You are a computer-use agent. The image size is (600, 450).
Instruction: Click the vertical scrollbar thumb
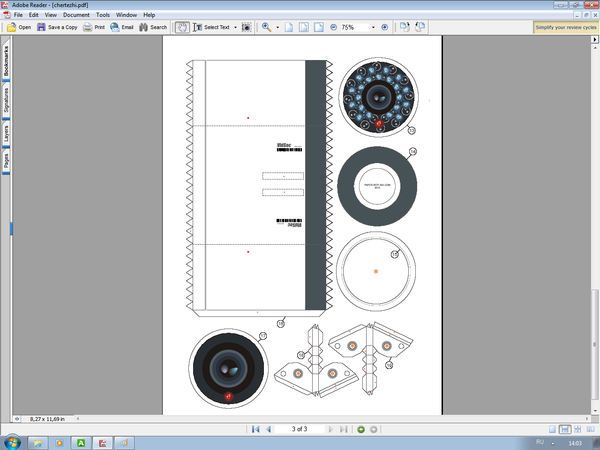point(595,347)
